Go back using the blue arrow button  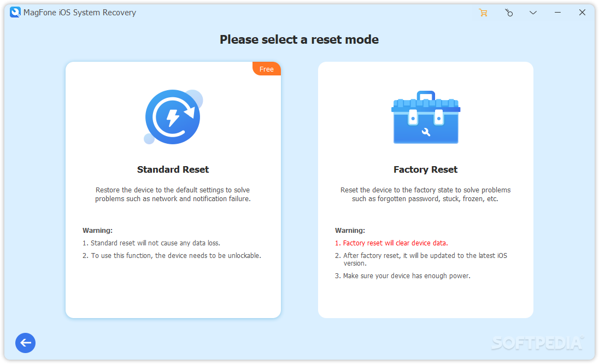pyautogui.click(x=26, y=343)
